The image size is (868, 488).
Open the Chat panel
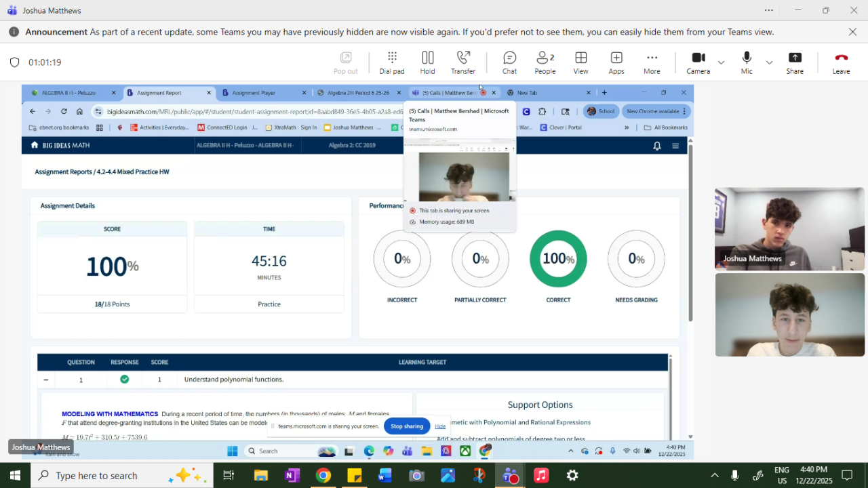[x=509, y=62]
